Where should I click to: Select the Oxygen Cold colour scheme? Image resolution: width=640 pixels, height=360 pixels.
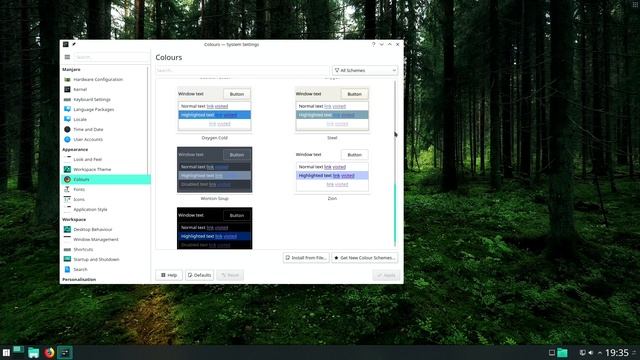coord(215,109)
